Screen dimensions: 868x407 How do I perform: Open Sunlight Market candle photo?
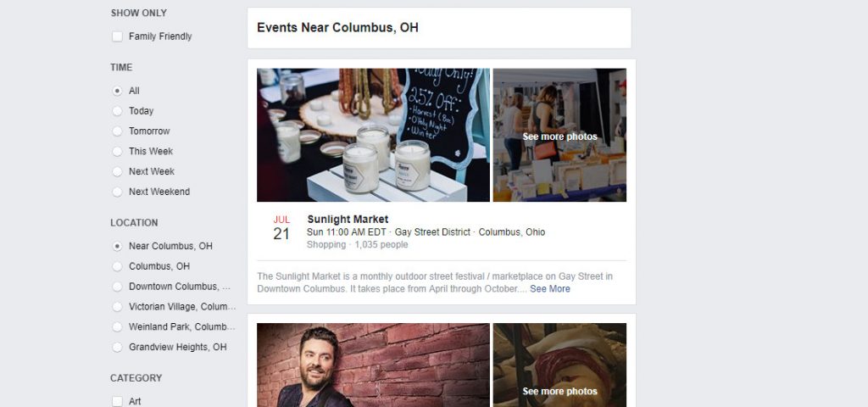pos(373,135)
